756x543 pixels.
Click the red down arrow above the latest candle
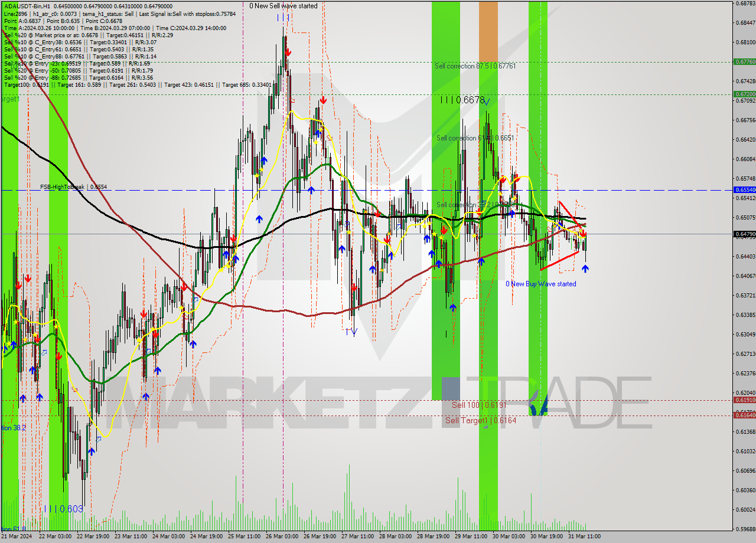[x=583, y=234]
